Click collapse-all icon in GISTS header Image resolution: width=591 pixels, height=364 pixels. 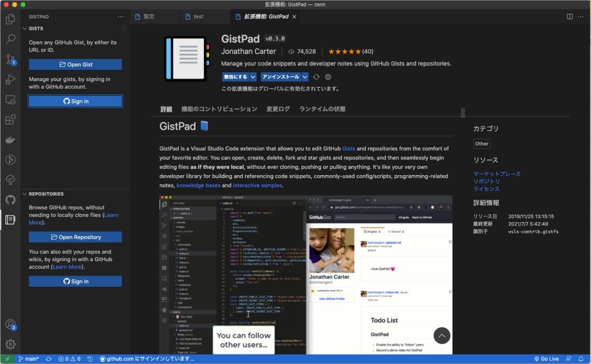[124, 29]
